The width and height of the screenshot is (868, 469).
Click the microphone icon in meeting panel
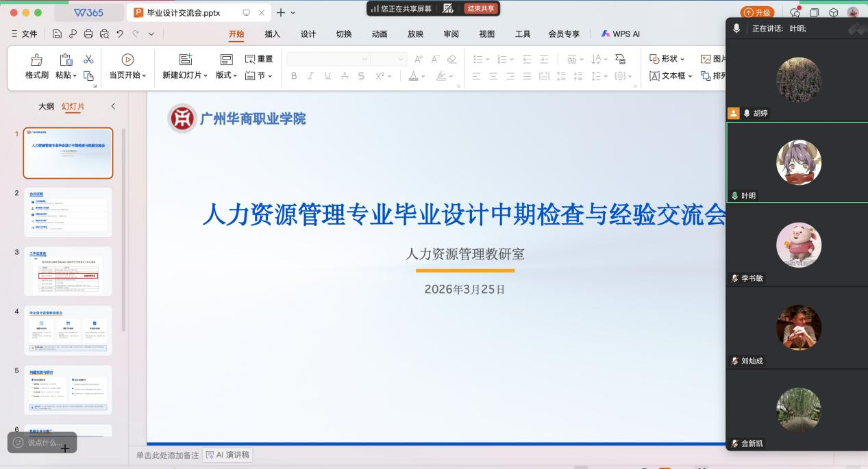(736, 29)
